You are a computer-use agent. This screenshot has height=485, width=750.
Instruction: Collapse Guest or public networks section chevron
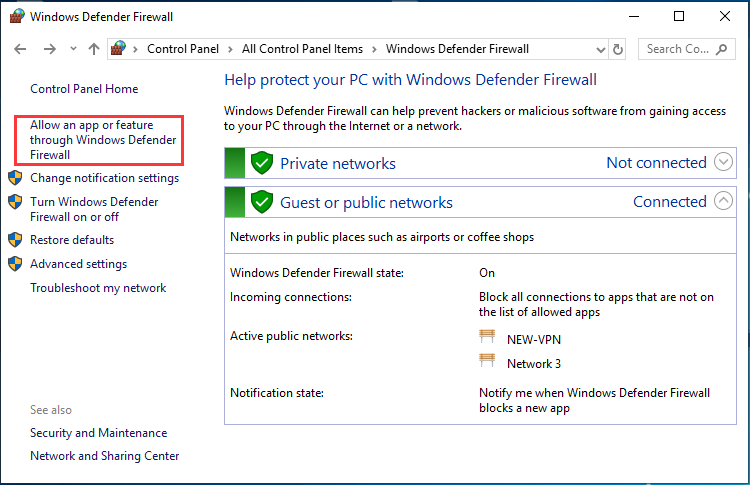tap(723, 200)
